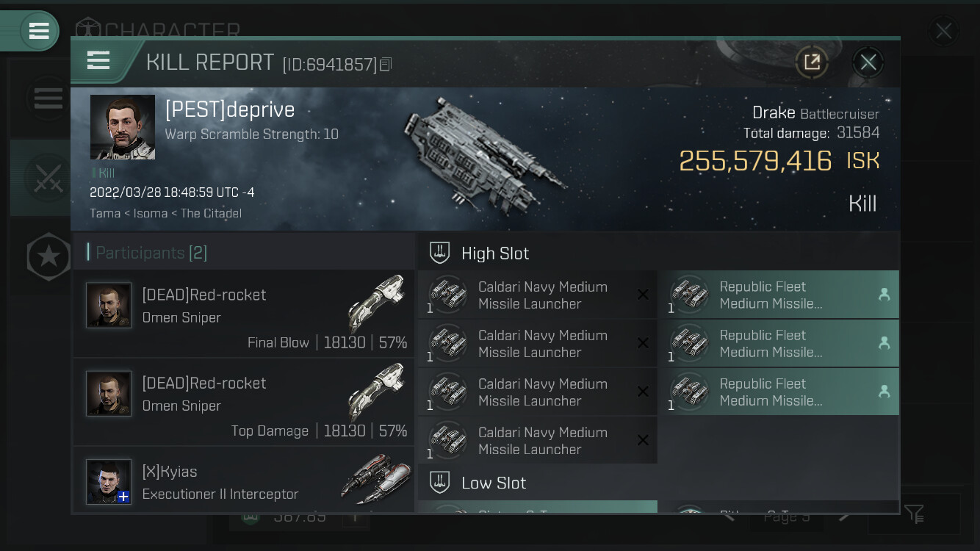Viewport: 980px width, 551px height.
Task: Open the main menu at top-left
Action: pyautogui.click(x=39, y=31)
